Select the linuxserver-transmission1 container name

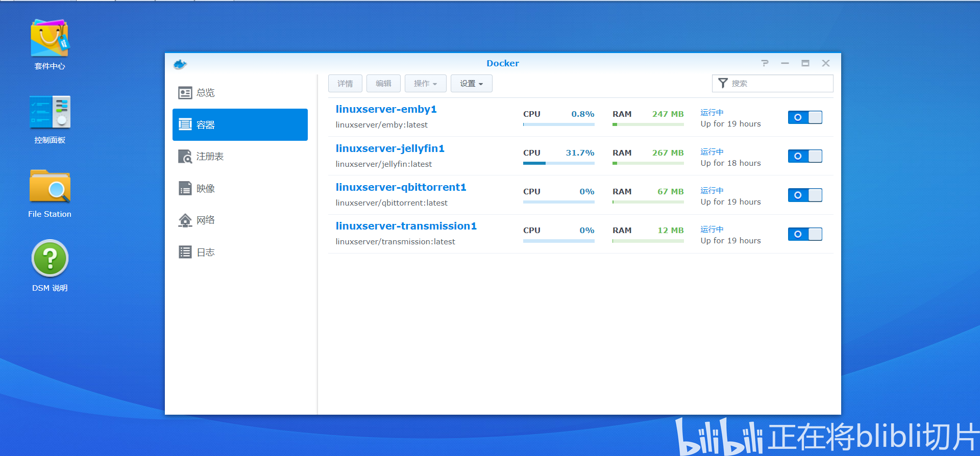[406, 226]
